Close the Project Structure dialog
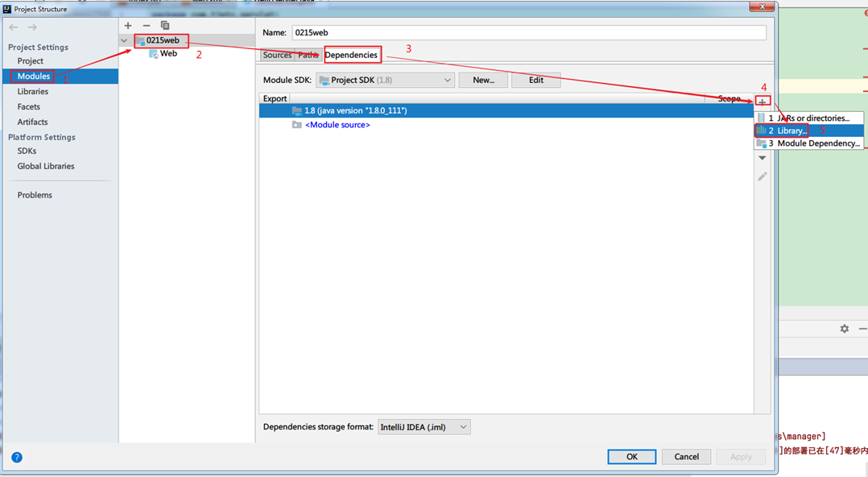The height and width of the screenshot is (477, 868). [763, 6]
